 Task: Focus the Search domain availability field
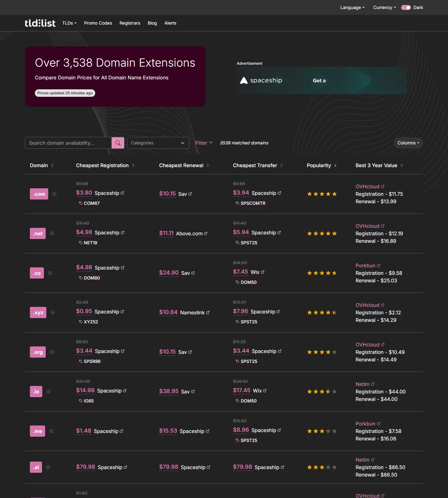coord(68,143)
